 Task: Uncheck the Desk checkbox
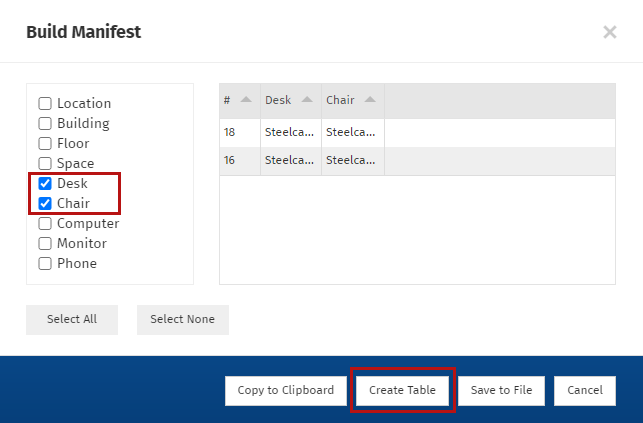coord(45,184)
